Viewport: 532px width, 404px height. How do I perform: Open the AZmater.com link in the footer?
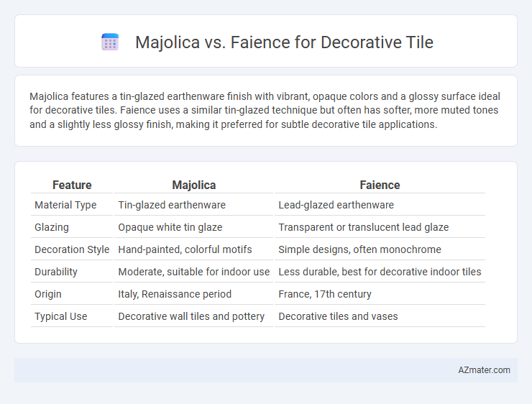(484, 370)
